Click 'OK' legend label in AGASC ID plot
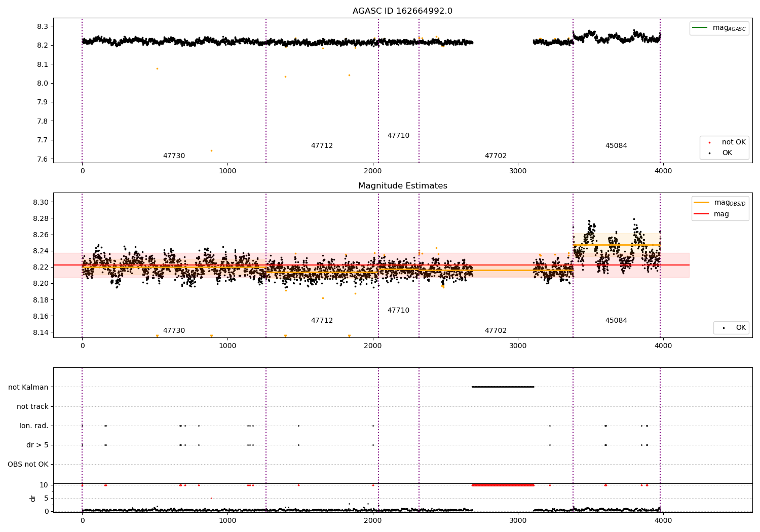760x532 pixels. coord(727,153)
